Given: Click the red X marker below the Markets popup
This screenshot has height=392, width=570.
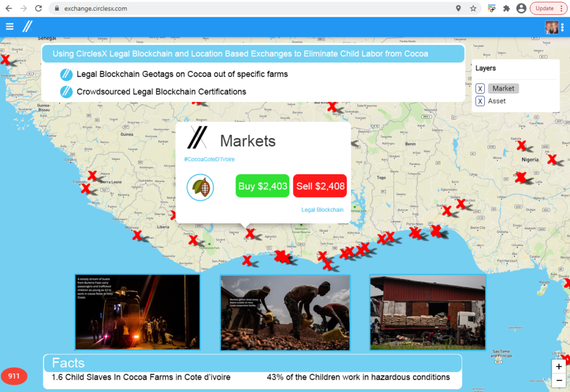Looking at the screenshot, I should [x=250, y=233].
